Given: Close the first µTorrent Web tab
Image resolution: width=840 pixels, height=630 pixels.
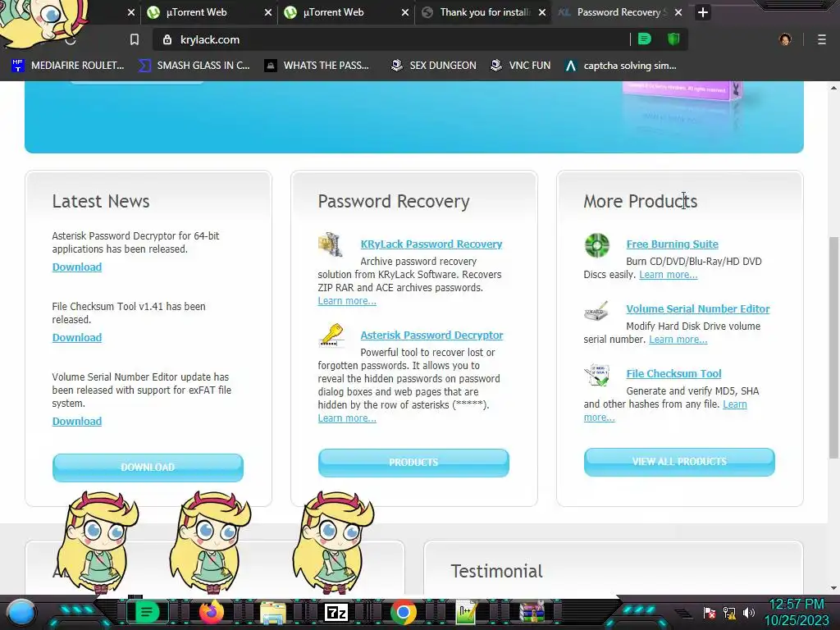Looking at the screenshot, I should click(268, 12).
